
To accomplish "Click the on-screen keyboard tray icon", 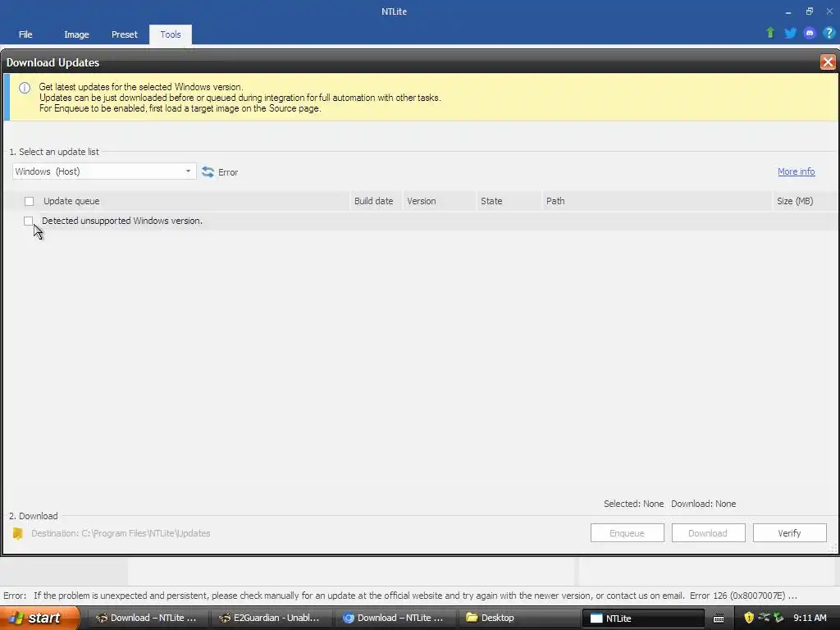I will 719,619.
